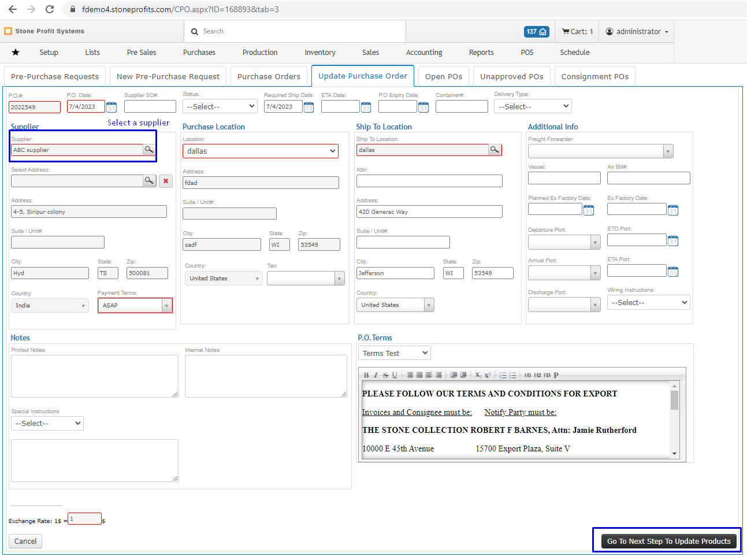Open the Accounting menu
Screen dimensions: 747x560
click(x=424, y=52)
